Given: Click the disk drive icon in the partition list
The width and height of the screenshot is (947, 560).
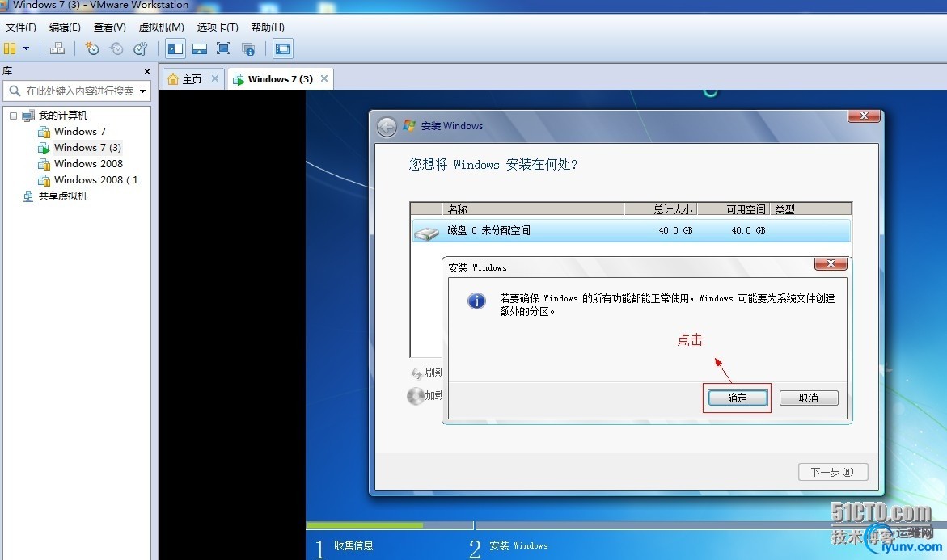Looking at the screenshot, I should [x=426, y=233].
